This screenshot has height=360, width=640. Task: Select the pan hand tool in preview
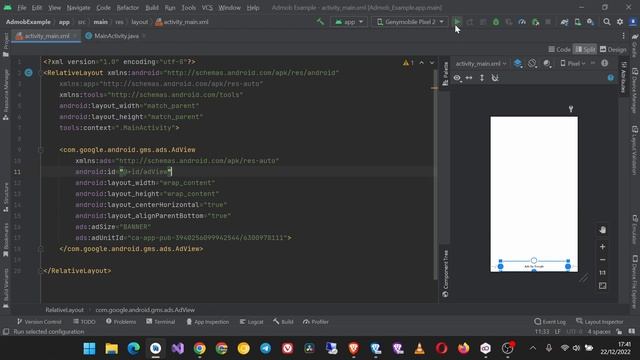click(602, 230)
